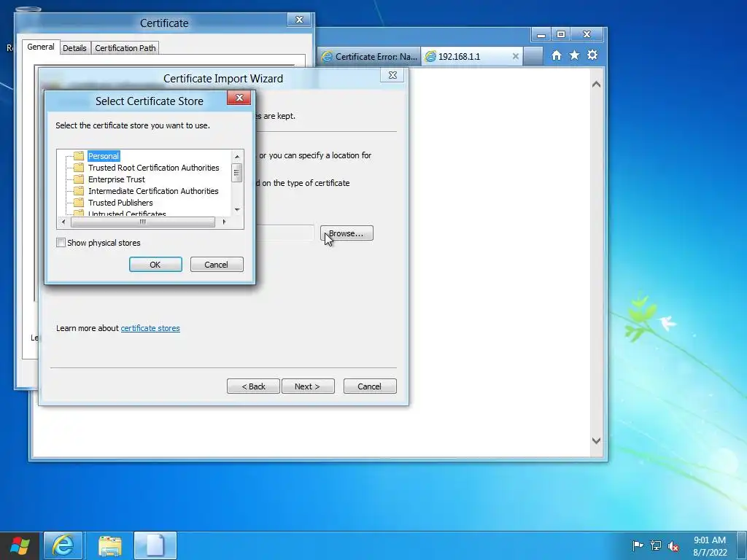Click the blank document taskbar icon
747x560 pixels.
(x=155, y=545)
